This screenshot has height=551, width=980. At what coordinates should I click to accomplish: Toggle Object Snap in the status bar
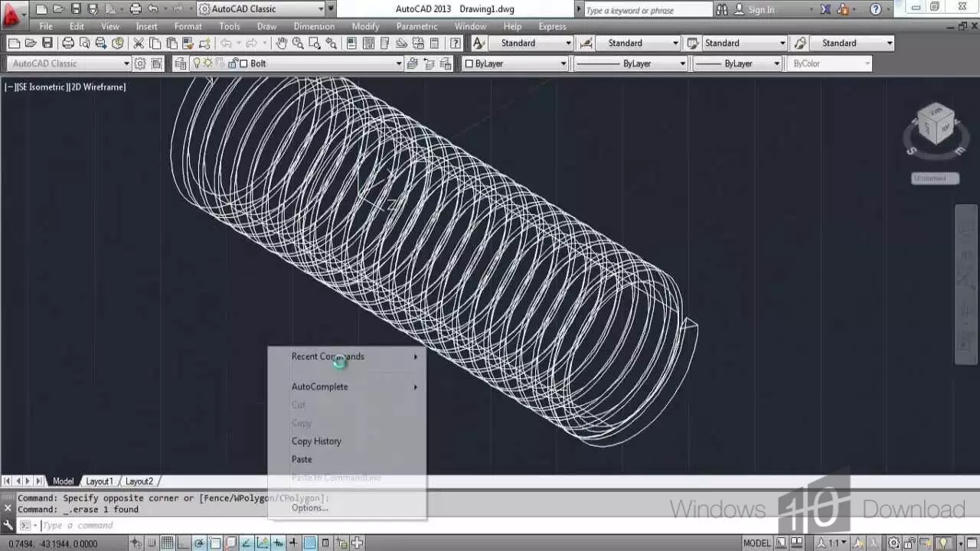214,543
